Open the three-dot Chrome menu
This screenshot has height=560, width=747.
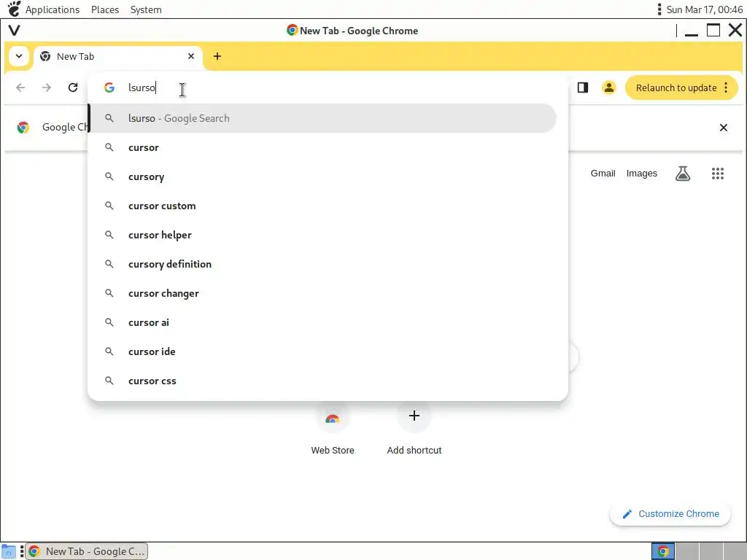coord(726,87)
